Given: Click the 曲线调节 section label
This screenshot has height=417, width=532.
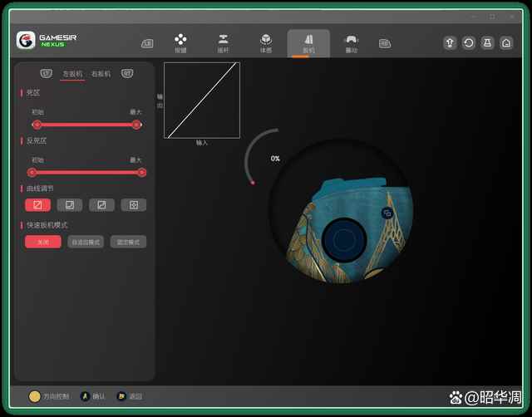Looking at the screenshot, I should click(x=40, y=189).
